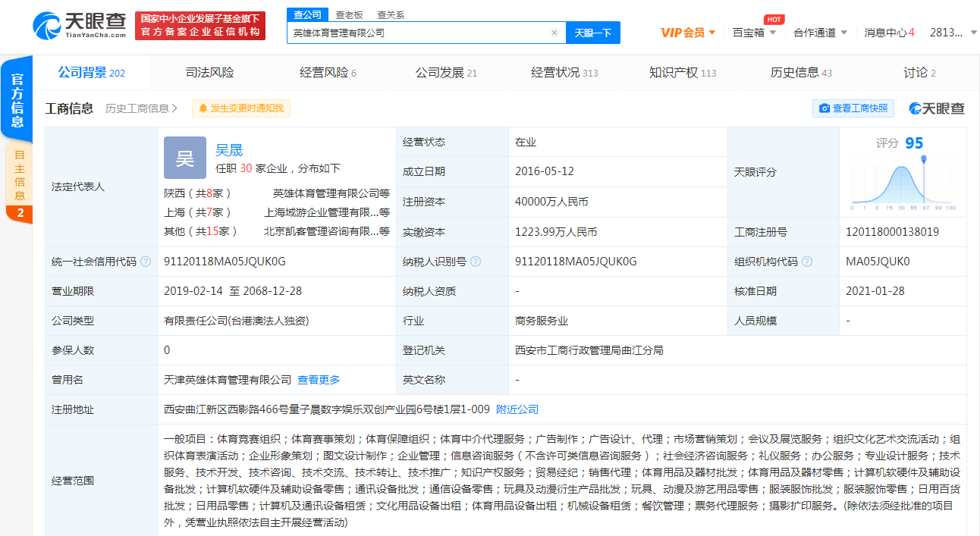Click help icon beside 组织机构代码
The height and width of the screenshot is (536, 980).
pos(807,262)
